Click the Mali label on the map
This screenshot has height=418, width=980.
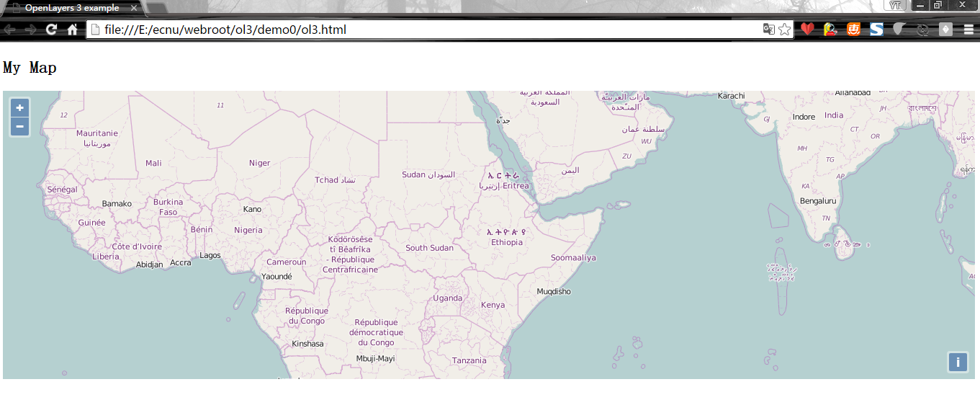tap(153, 163)
